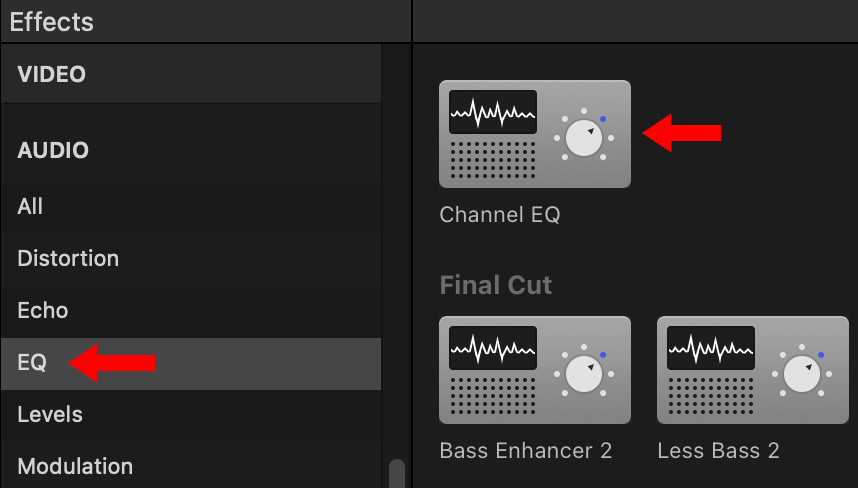This screenshot has width=858, height=488.
Task: Click the waveform display on the Bass Enhancer 2 icon
Action: tap(492, 348)
